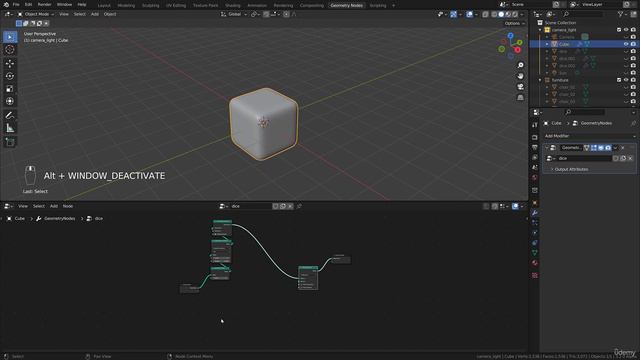Click the Z axis on navigation gizmo
The height and width of the screenshot is (360, 640).
pos(510,36)
